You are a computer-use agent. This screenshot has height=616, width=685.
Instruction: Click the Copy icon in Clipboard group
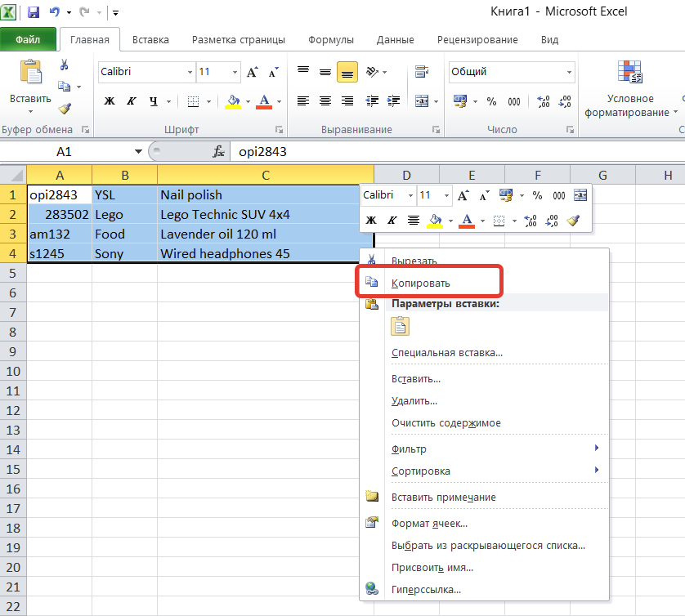[65, 87]
